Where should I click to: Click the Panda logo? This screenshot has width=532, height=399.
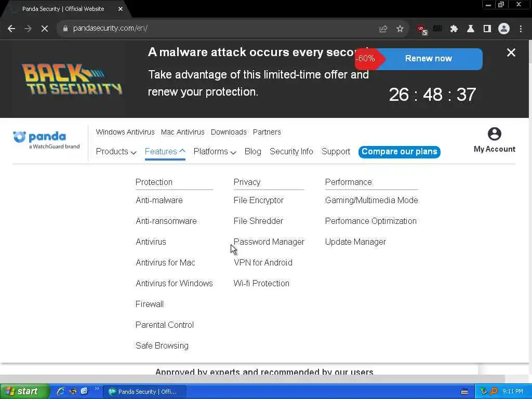coord(46,140)
